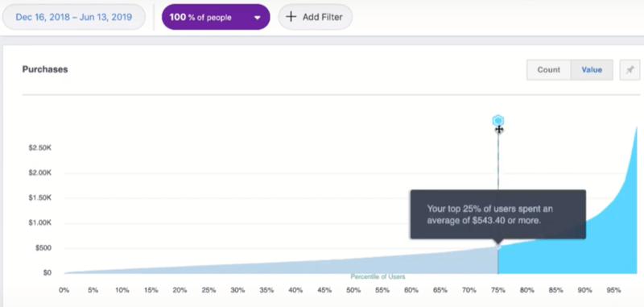This screenshot has width=644, height=307.
Task: Click the Purchases chart title
Action: tap(45, 69)
